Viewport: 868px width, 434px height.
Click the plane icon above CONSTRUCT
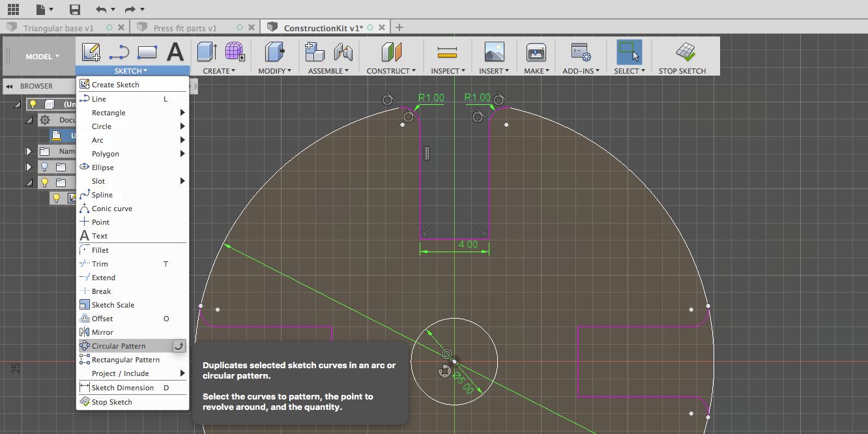click(x=392, y=52)
